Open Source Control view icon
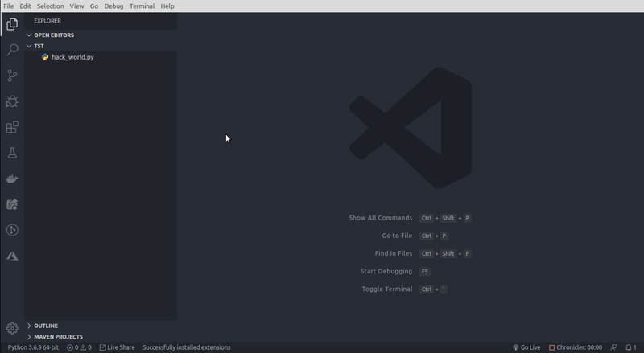 pyautogui.click(x=12, y=76)
